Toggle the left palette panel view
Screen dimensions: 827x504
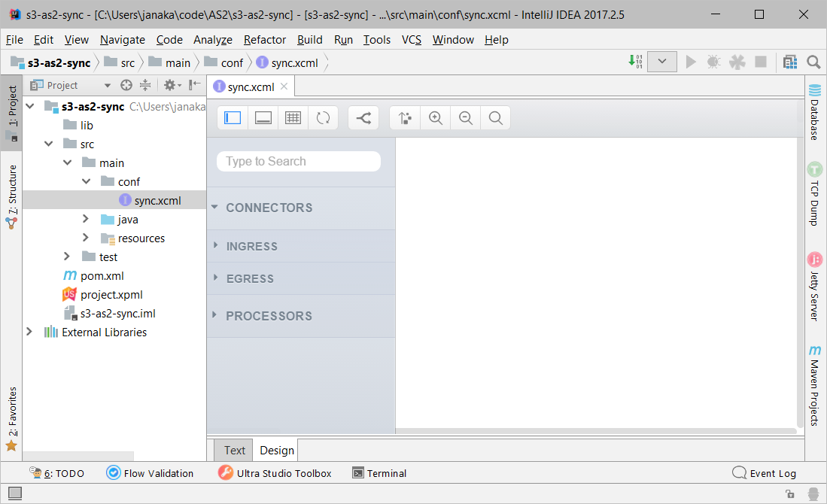[233, 117]
